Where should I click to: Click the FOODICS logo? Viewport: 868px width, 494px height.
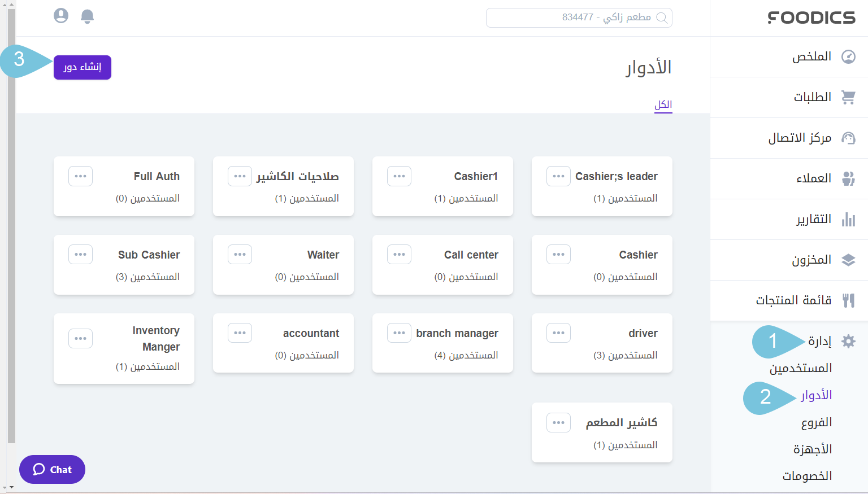(811, 18)
